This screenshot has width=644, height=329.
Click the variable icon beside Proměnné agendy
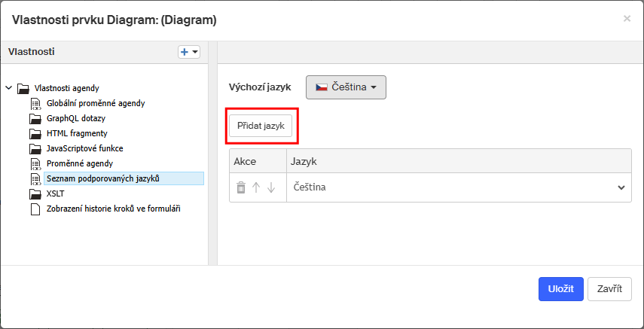pyautogui.click(x=37, y=164)
